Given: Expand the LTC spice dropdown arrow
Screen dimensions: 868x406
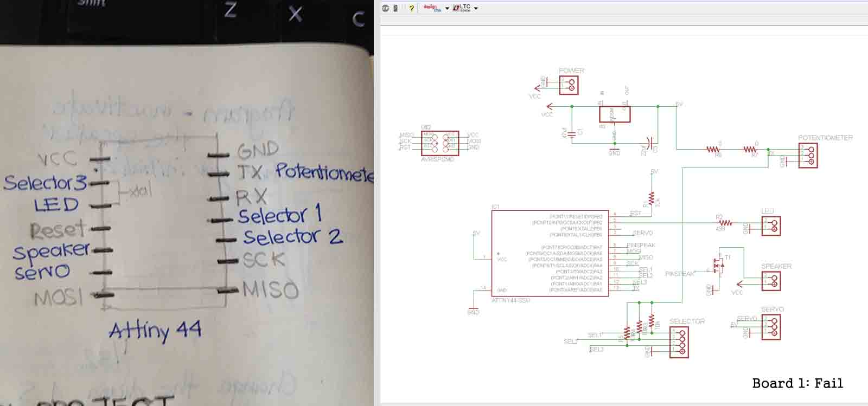Looking at the screenshot, I should click(x=476, y=9).
